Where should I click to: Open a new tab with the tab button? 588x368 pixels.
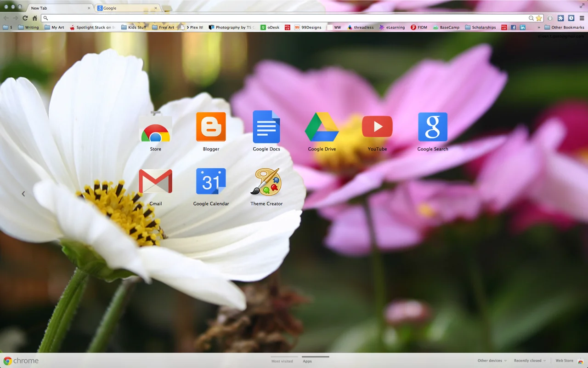(x=167, y=8)
